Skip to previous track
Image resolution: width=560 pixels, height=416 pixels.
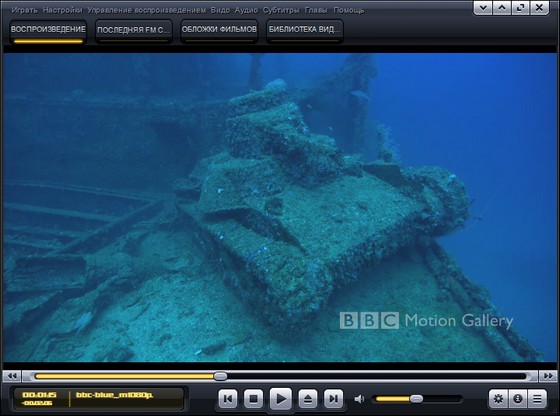(228, 398)
